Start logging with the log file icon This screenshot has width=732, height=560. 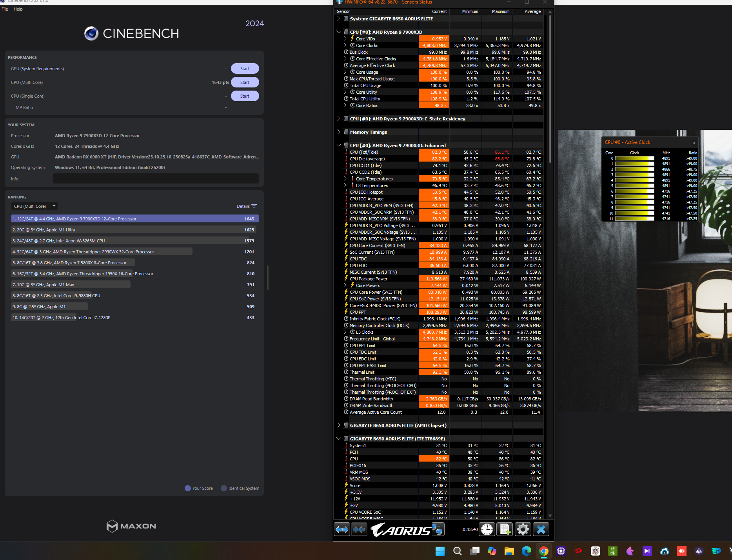coord(505,529)
